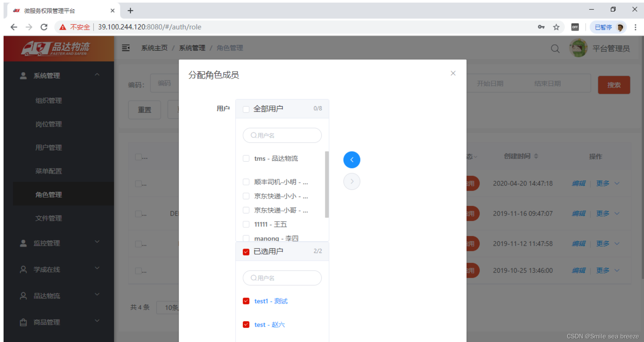Click the 不安全 site security warning
This screenshot has height=342, width=644.
coord(75,27)
